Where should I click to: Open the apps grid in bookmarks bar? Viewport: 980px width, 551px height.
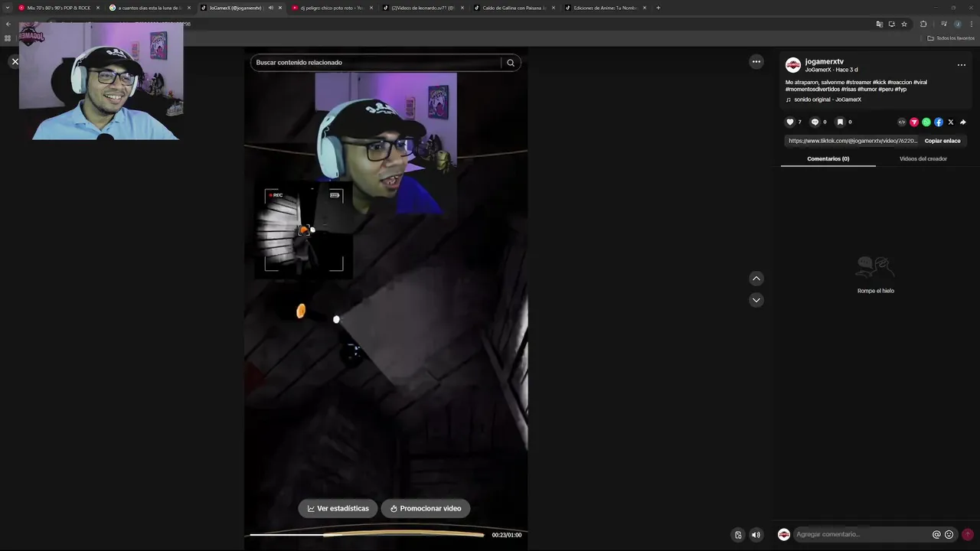[8, 37]
